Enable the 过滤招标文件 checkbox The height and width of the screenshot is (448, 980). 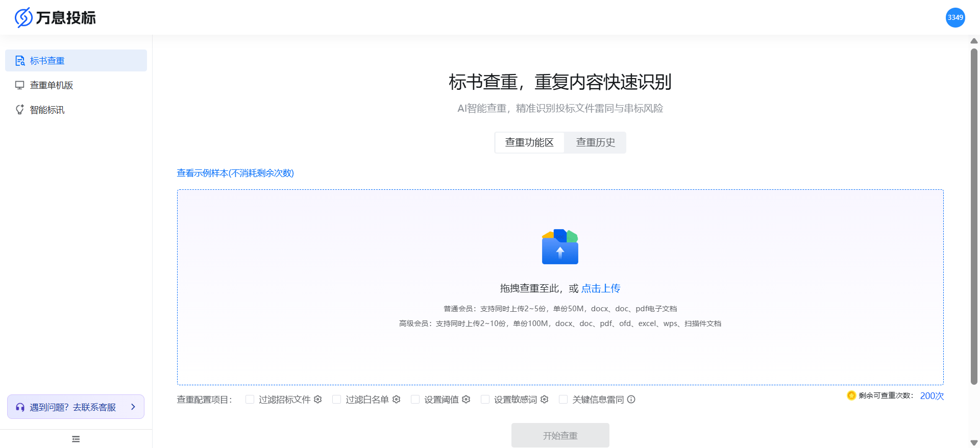(x=250, y=399)
